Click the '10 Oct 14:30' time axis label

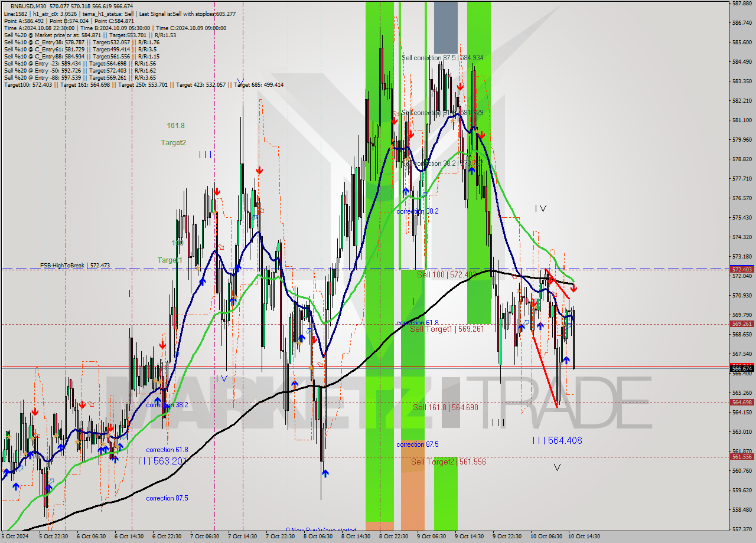pos(584,537)
